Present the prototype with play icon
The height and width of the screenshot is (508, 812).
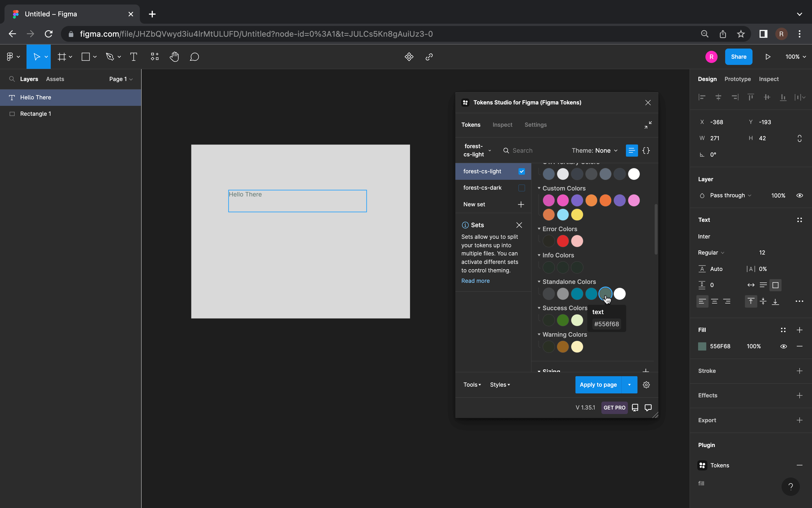pos(768,57)
